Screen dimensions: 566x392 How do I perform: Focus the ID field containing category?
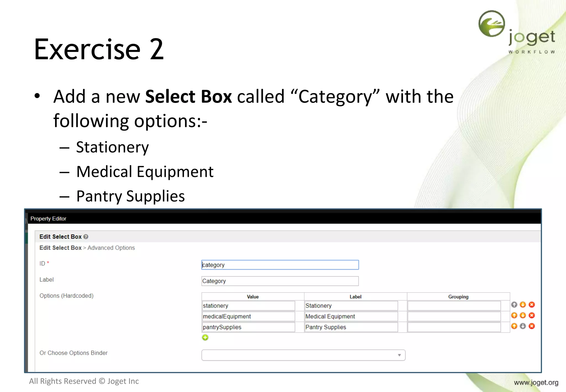[x=280, y=265]
